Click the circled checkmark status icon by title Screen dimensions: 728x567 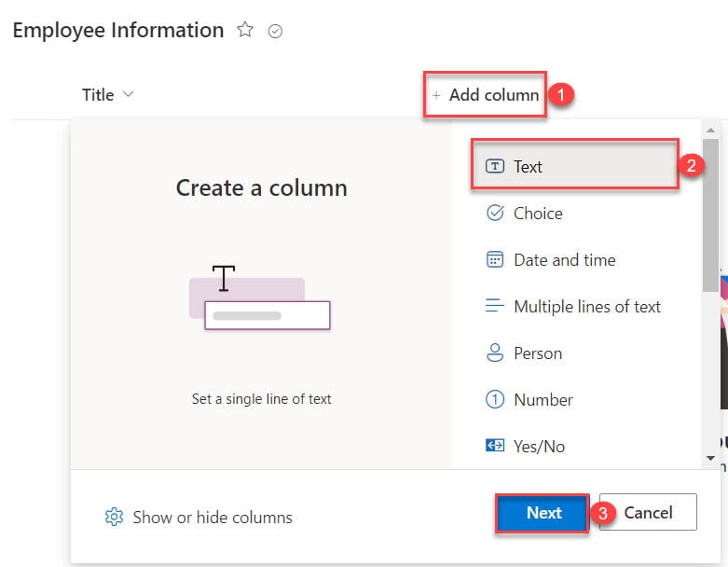(275, 31)
